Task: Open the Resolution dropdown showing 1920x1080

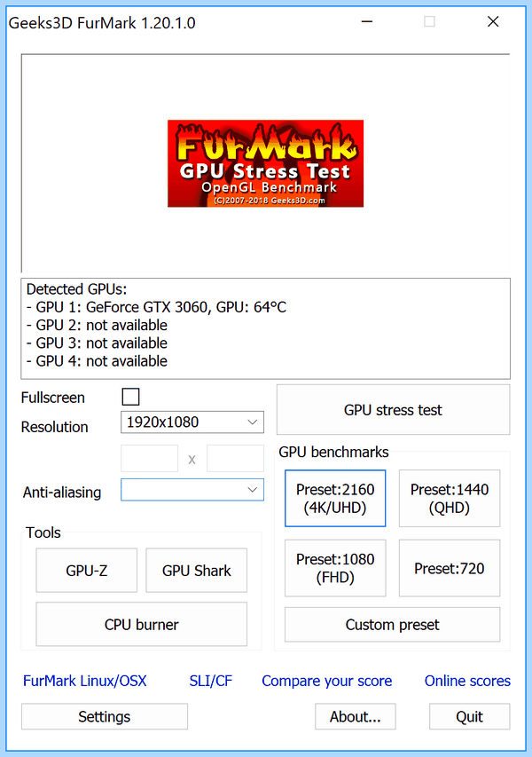Action: click(192, 422)
